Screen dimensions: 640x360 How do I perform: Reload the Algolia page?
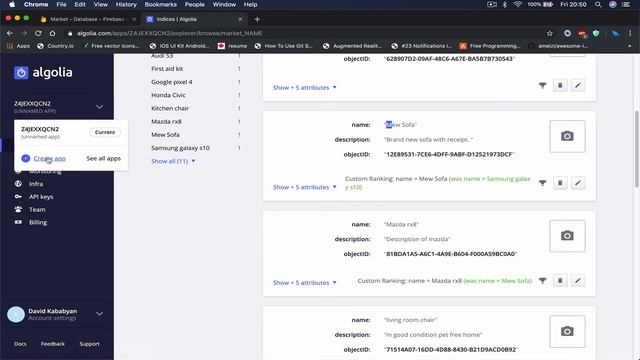pyautogui.click(x=38, y=33)
